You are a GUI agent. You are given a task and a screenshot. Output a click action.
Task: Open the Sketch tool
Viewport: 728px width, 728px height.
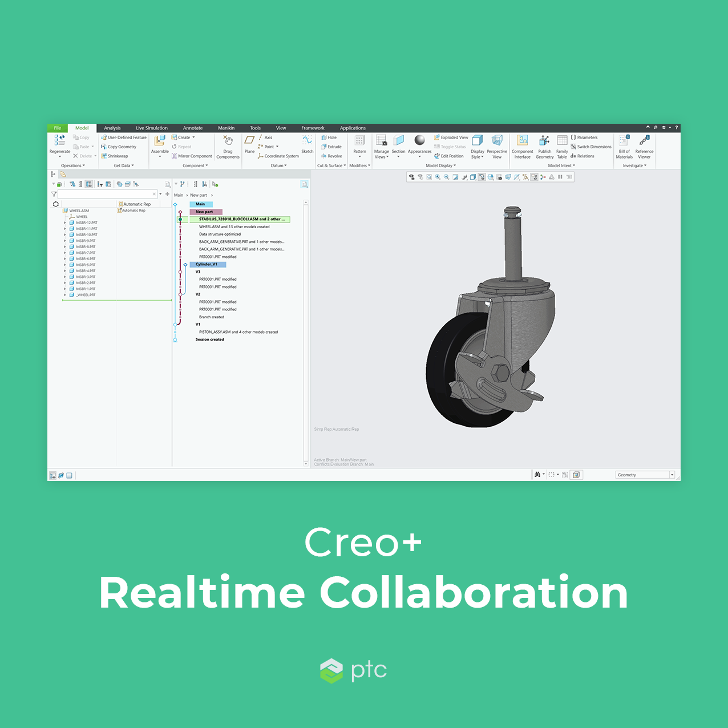307,141
